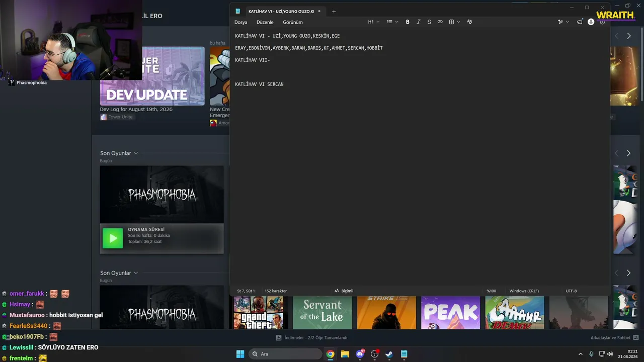This screenshot has height=362, width=644.
Task: Open Google Chrome from the taskbar
Action: (330, 354)
